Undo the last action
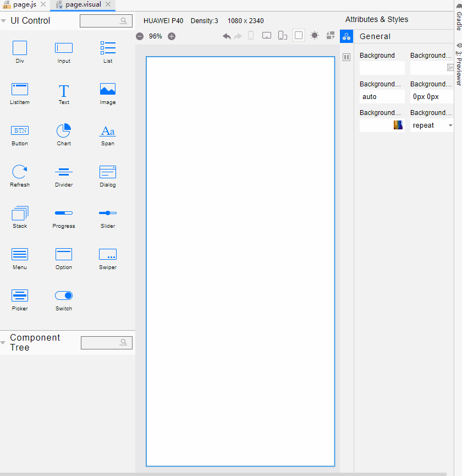Screen dimensions: 462x476 pos(227,36)
